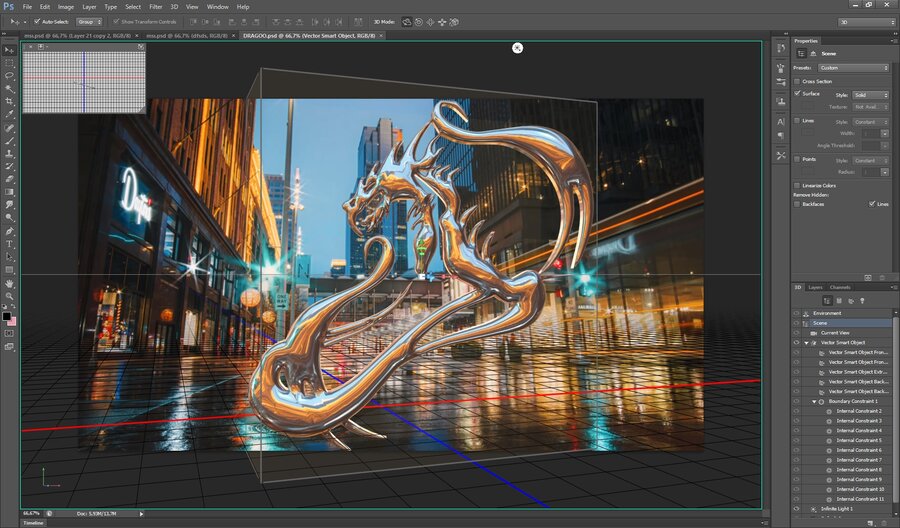Screen dimensions: 900x528
Task: Select the Crop tool
Action: (x=9, y=102)
